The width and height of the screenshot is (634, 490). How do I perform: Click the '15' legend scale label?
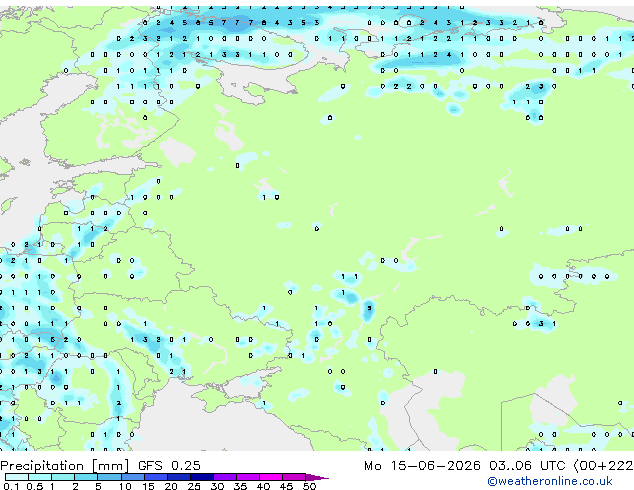click(x=148, y=486)
